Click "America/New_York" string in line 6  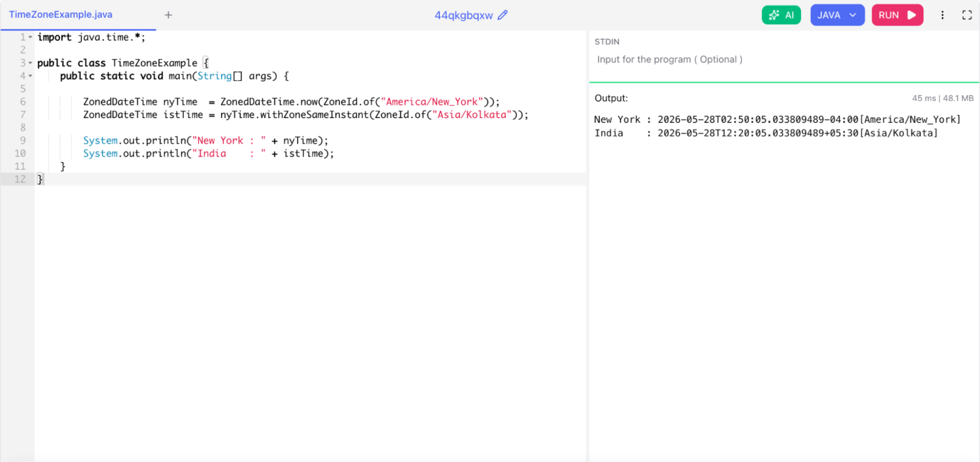(x=432, y=102)
